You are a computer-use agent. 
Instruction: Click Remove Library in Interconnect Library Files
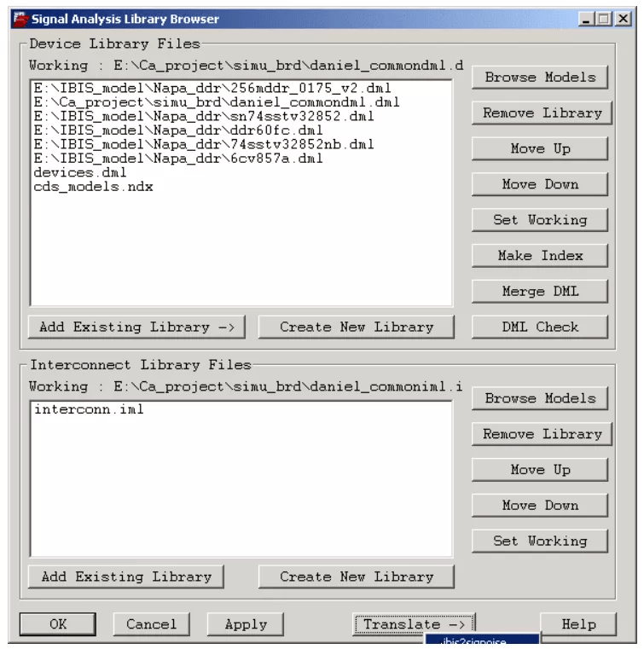pyautogui.click(x=542, y=434)
